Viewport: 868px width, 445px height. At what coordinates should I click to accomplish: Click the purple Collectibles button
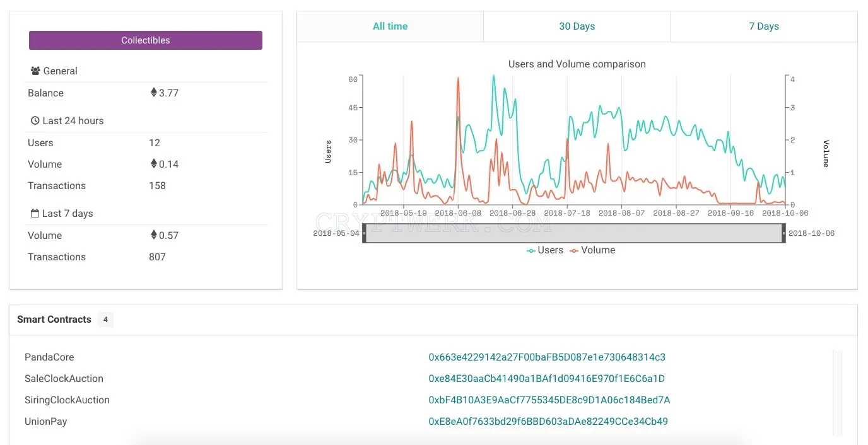tap(146, 40)
